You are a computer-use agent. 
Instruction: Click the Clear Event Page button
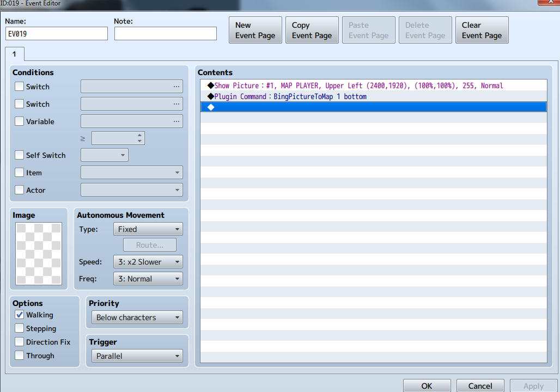tap(482, 30)
